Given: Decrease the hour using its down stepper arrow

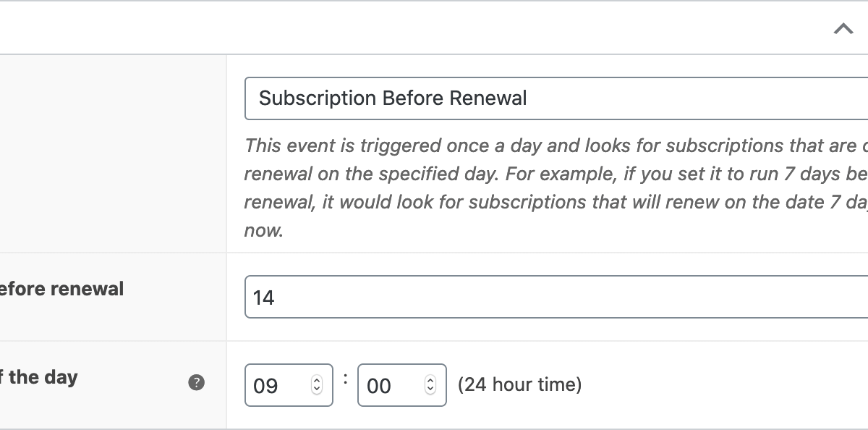Looking at the screenshot, I should 316,390.
